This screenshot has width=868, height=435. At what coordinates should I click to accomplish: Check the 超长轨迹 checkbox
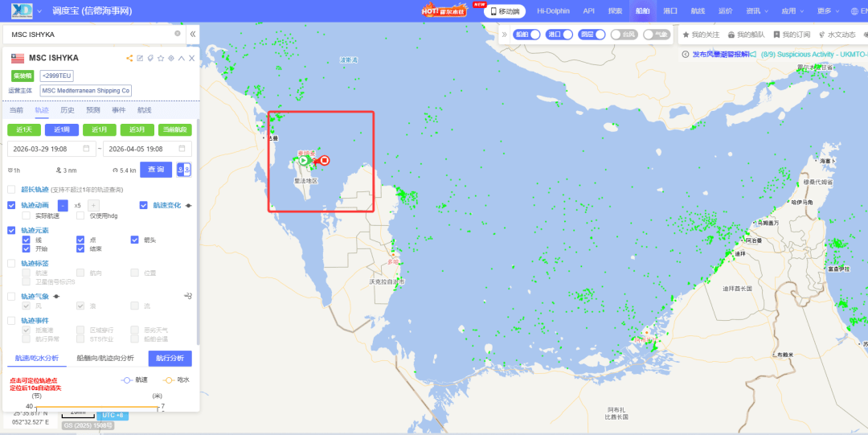[11, 190]
